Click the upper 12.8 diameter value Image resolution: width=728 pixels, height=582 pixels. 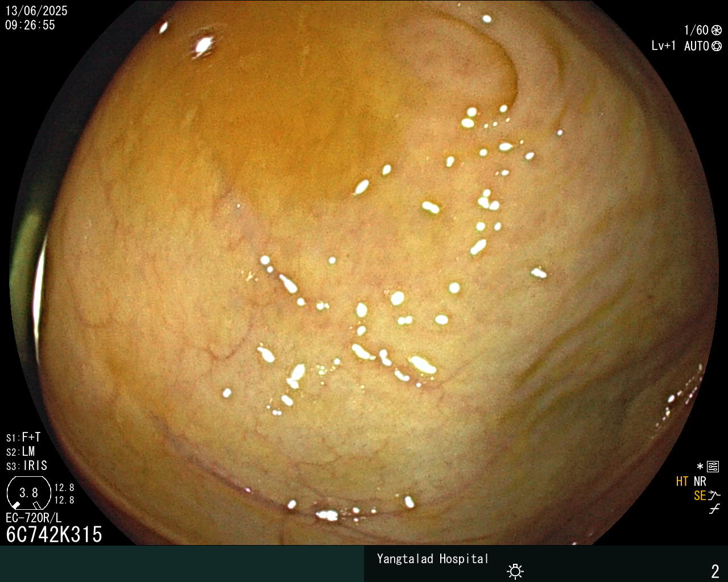(64, 488)
